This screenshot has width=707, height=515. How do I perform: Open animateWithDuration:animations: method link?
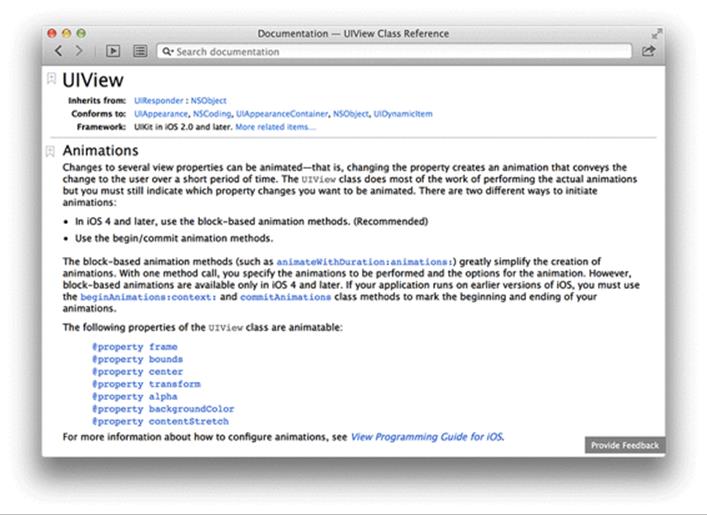364,262
